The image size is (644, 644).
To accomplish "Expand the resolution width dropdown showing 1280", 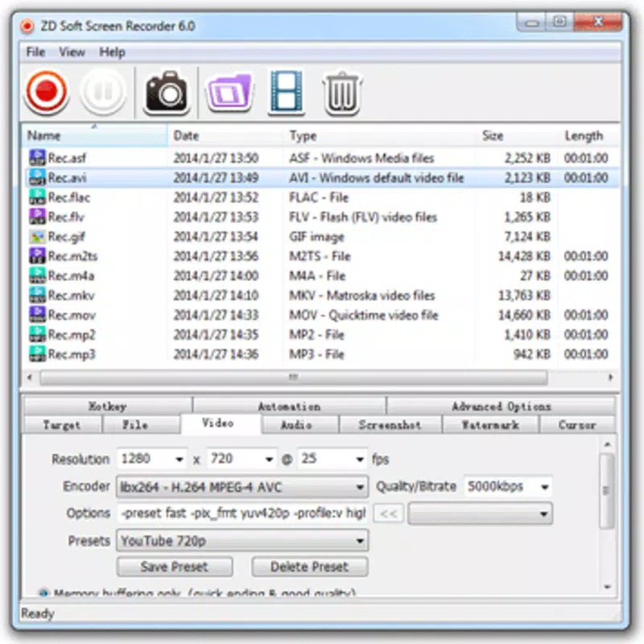I will coord(180,459).
